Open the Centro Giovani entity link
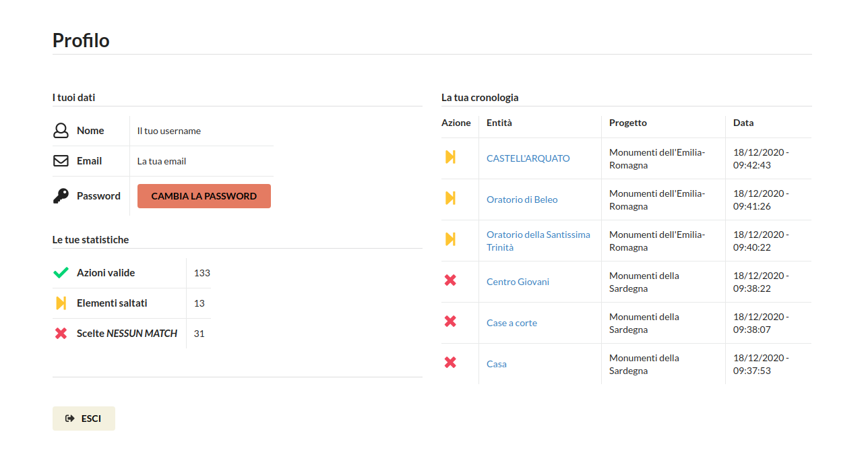 click(x=518, y=282)
